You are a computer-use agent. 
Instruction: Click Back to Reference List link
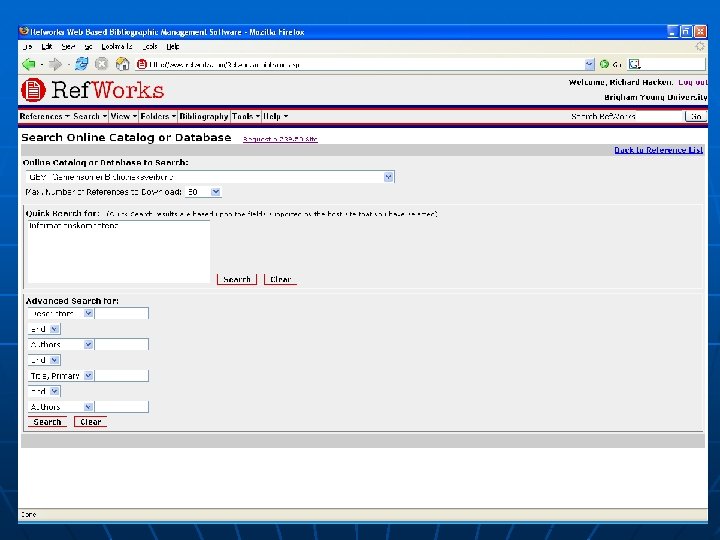[x=658, y=150]
